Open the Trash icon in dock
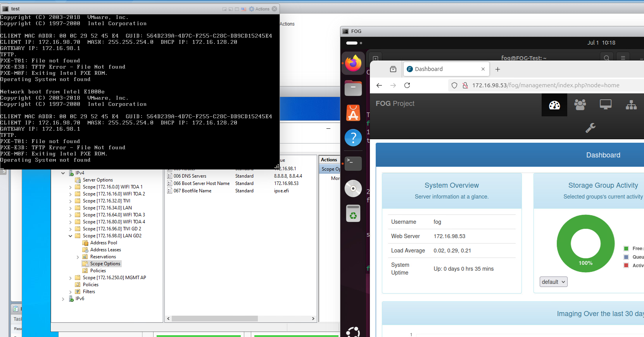This screenshot has height=337, width=644. tap(353, 213)
